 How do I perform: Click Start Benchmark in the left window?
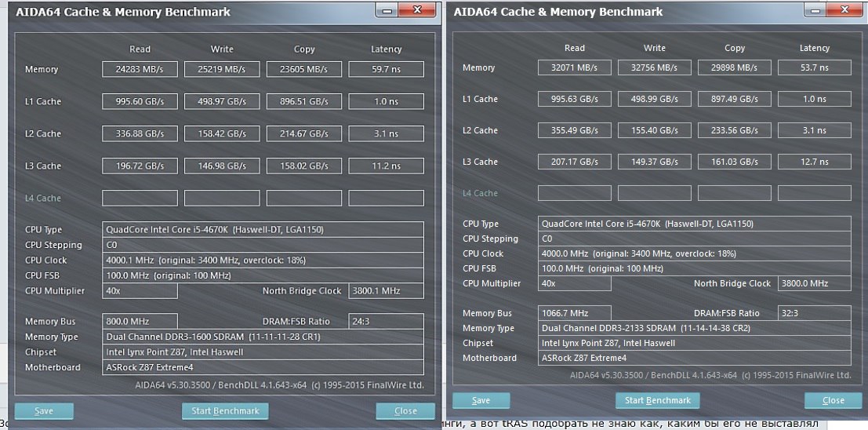point(225,411)
